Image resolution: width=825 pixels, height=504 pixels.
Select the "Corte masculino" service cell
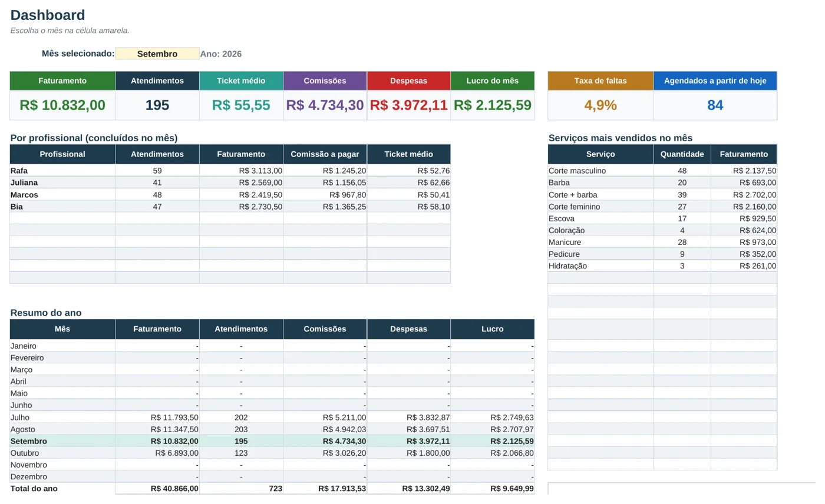(600, 171)
